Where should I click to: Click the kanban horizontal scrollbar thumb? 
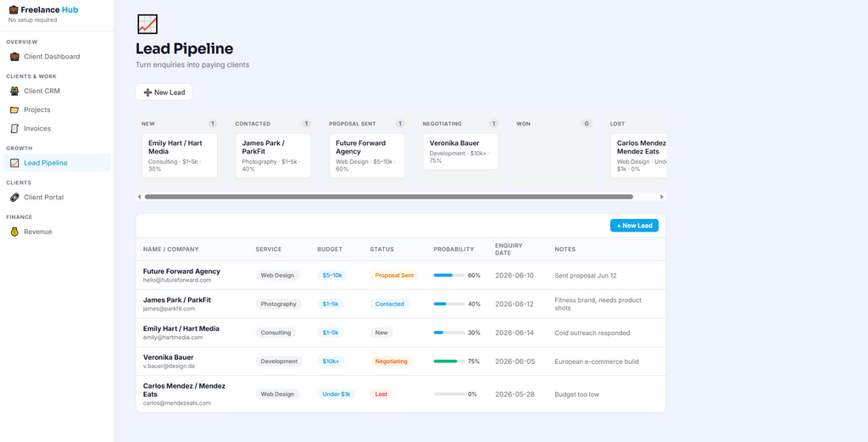388,197
